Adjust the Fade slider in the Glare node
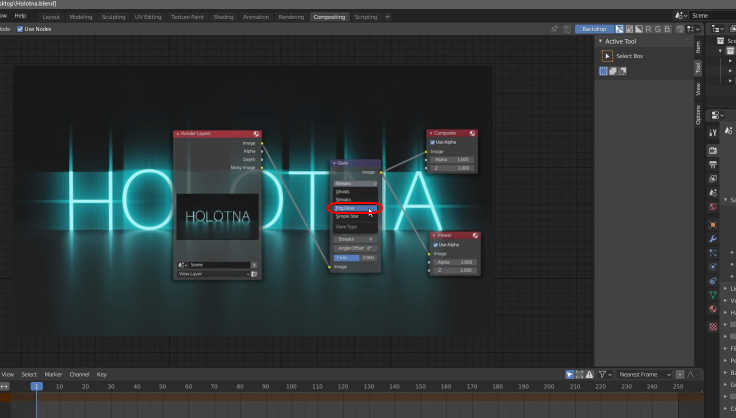Viewport: 736px width, 418px height. pyautogui.click(x=355, y=258)
